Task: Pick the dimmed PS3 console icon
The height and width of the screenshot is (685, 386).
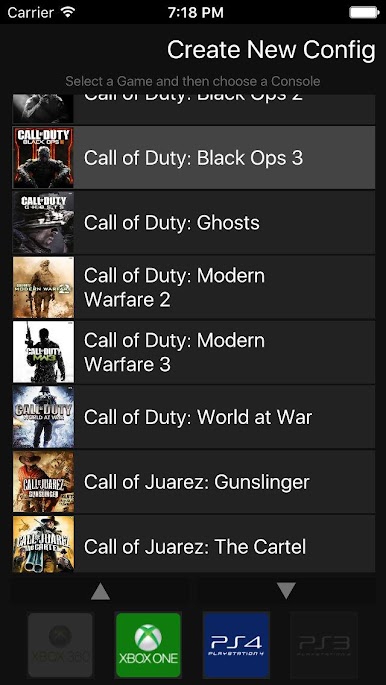Action: coord(324,644)
